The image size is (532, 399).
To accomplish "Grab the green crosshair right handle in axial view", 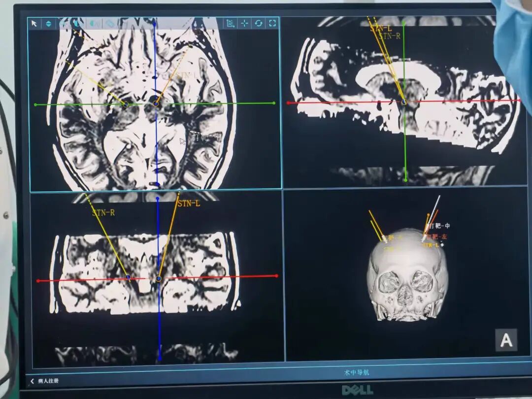I will pyautogui.click(x=274, y=103).
